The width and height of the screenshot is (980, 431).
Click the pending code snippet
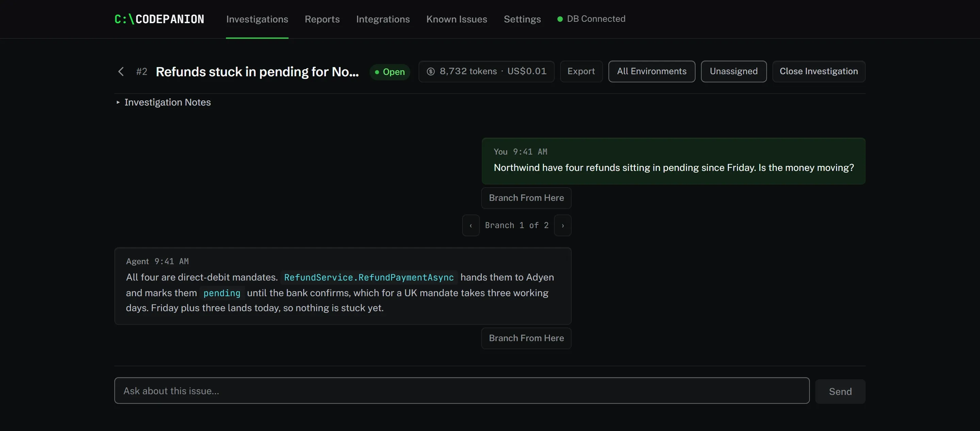[x=222, y=293]
